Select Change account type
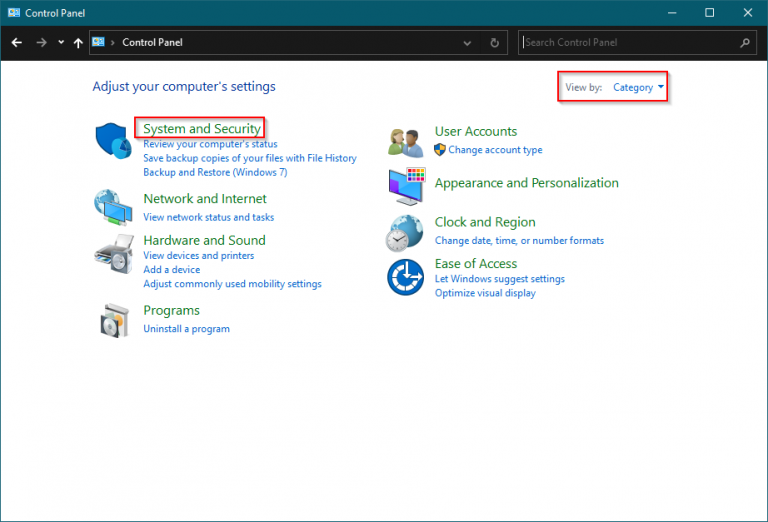The image size is (768, 522). point(495,150)
